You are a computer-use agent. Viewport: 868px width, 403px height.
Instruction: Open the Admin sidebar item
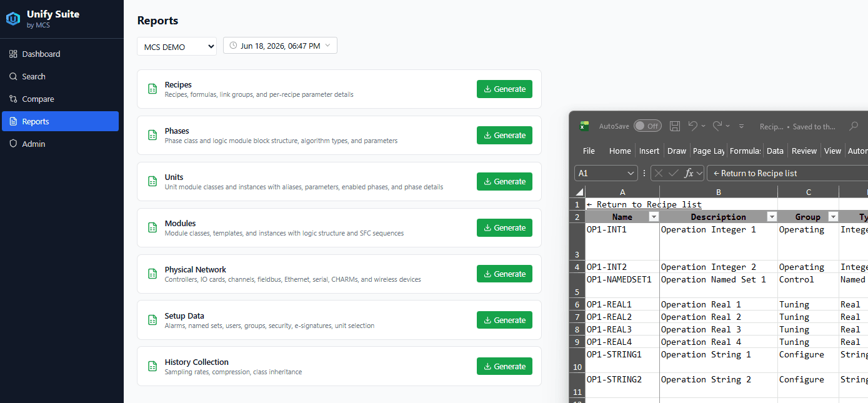coord(60,144)
